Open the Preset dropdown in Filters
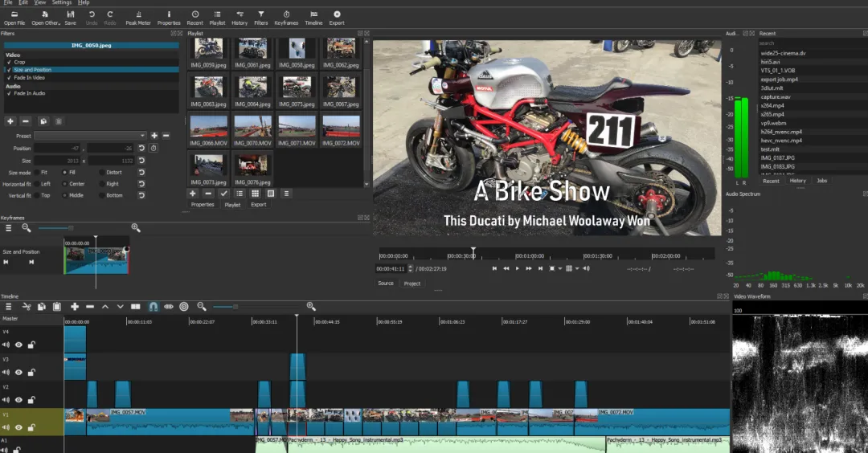 90,136
